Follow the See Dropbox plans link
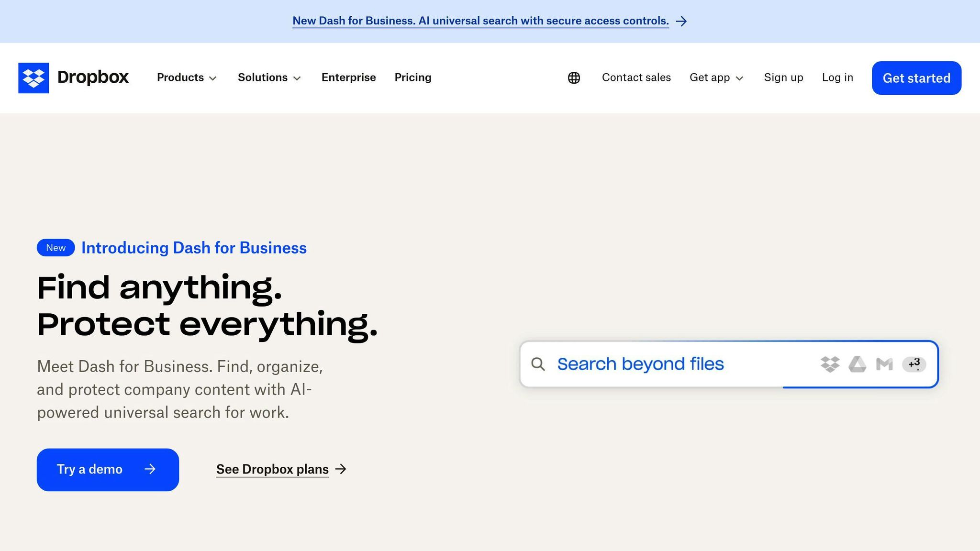The height and width of the screenshot is (551, 980). (x=272, y=469)
